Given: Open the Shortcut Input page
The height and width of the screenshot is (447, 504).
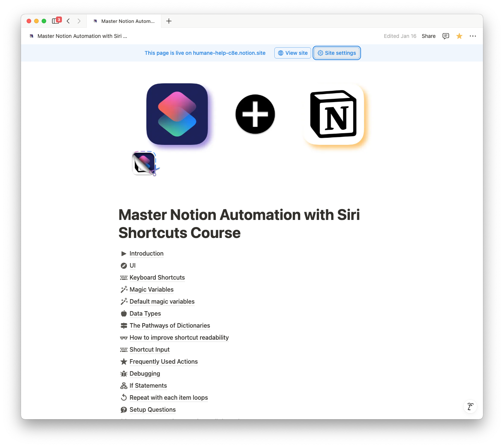Looking at the screenshot, I should click(149, 350).
